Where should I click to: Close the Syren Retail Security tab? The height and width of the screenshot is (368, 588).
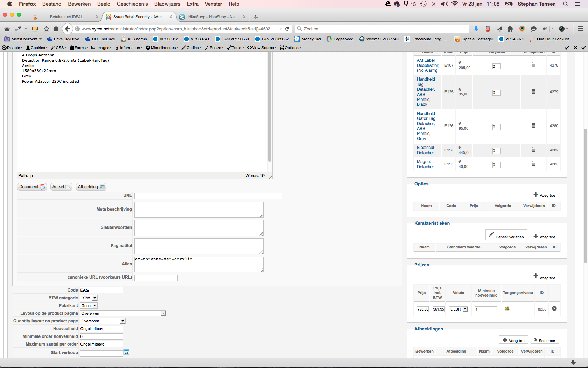coord(171,17)
